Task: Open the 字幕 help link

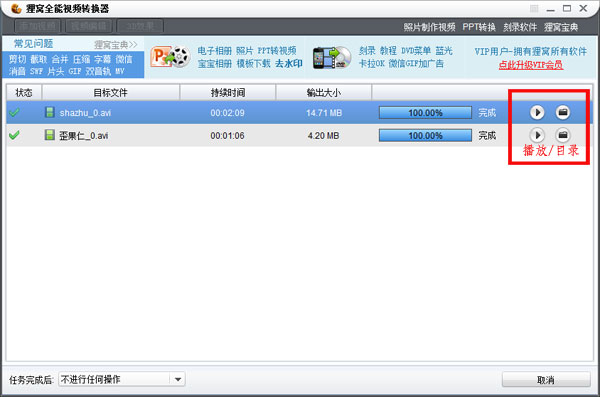Action: click(103, 59)
